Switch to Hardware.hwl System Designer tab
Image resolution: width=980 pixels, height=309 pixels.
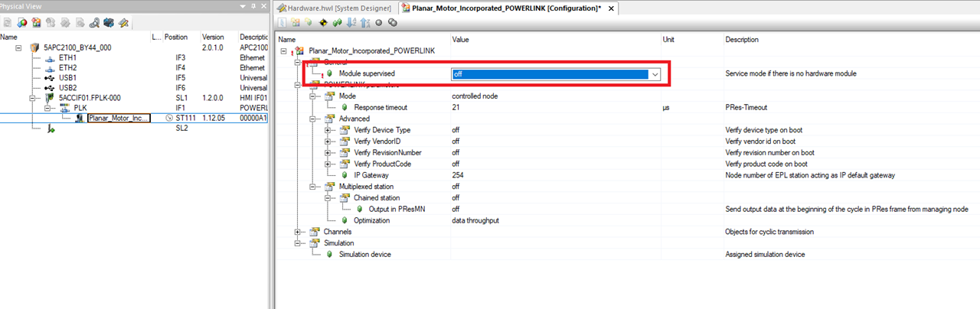334,8
